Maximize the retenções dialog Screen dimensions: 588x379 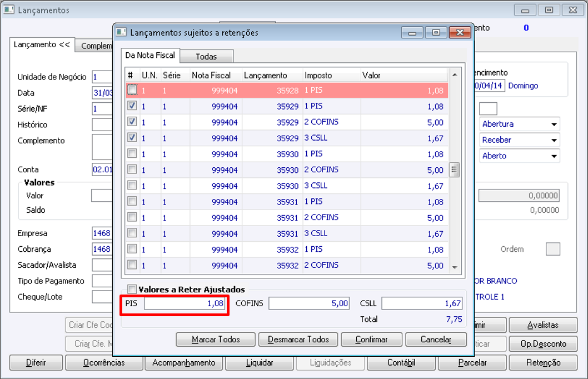tap(436, 33)
